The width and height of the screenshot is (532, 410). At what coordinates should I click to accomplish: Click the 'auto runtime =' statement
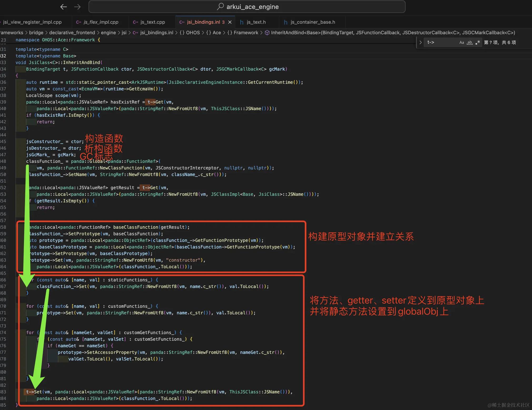pos(164,82)
